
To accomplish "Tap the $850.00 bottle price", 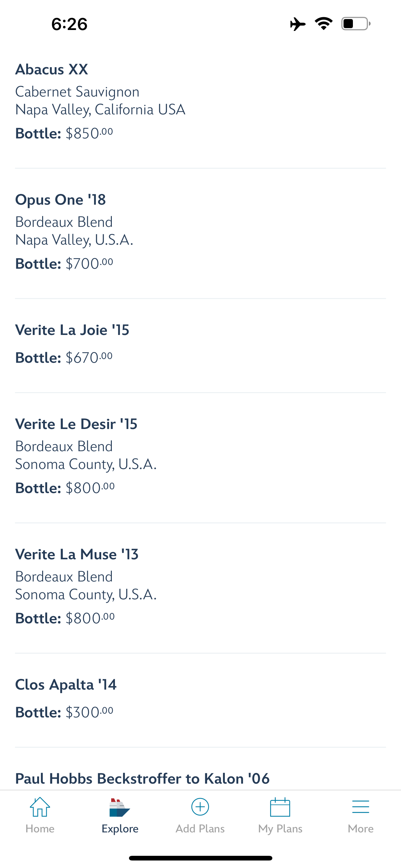I will [x=89, y=133].
